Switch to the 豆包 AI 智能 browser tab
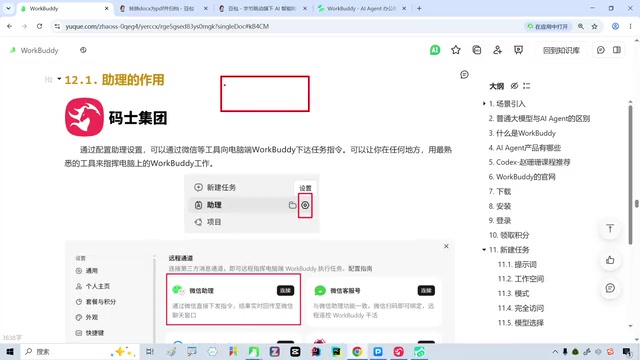Viewport: 640px width, 360px height. [261, 8]
